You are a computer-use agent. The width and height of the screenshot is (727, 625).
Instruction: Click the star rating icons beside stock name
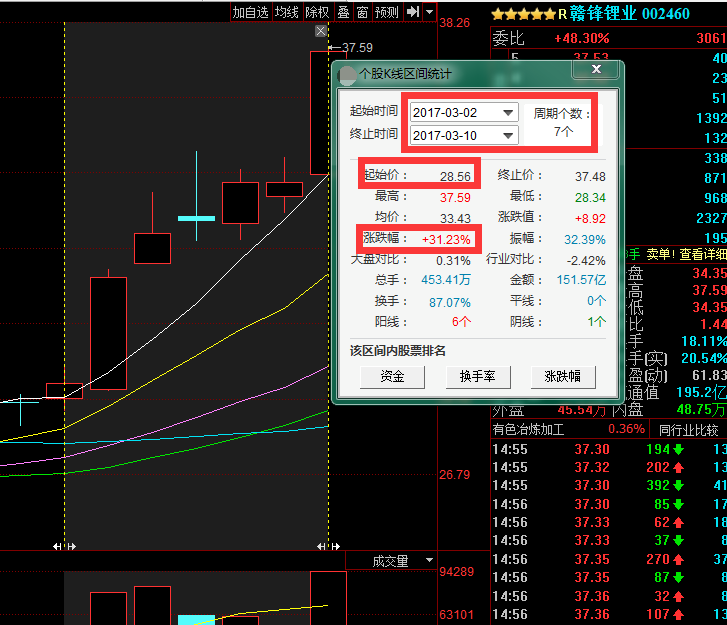[523, 14]
